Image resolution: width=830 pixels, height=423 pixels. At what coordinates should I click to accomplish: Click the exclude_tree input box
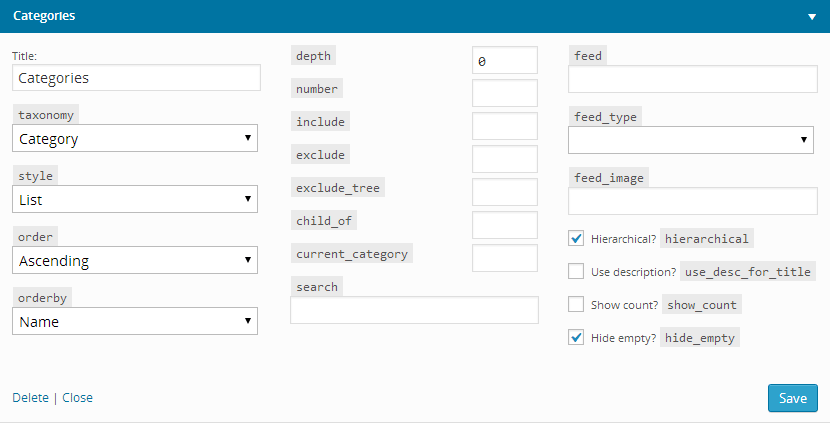(x=504, y=192)
